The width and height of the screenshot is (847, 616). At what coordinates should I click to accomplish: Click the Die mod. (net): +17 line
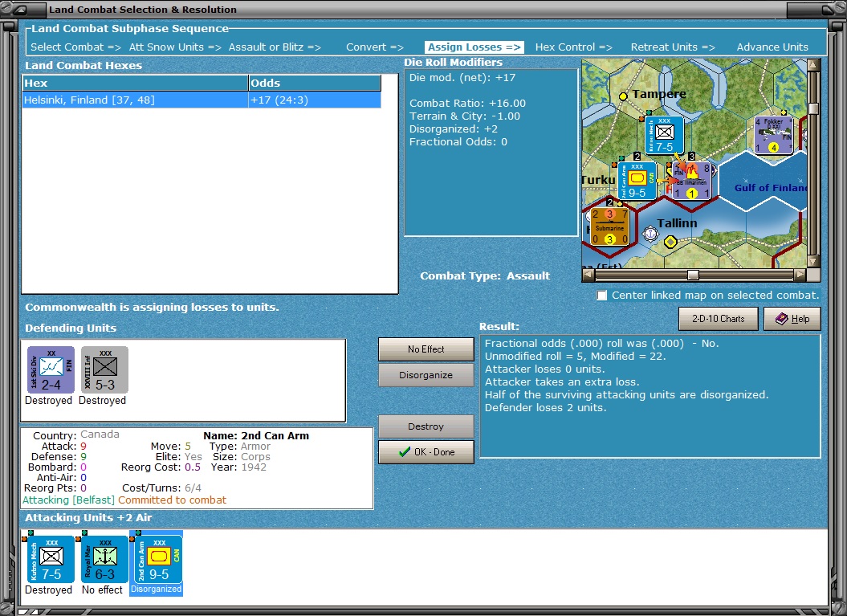pyautogui.click(x=462, y=77)
